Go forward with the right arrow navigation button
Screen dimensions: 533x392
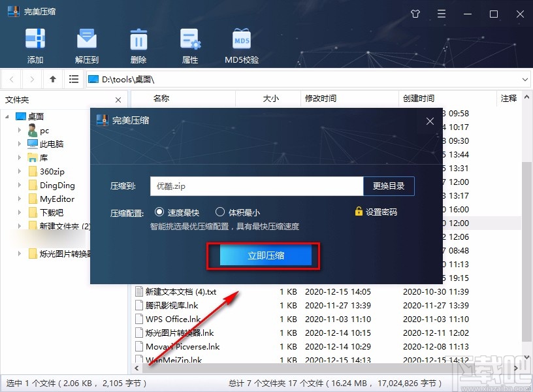coord(32,79)
